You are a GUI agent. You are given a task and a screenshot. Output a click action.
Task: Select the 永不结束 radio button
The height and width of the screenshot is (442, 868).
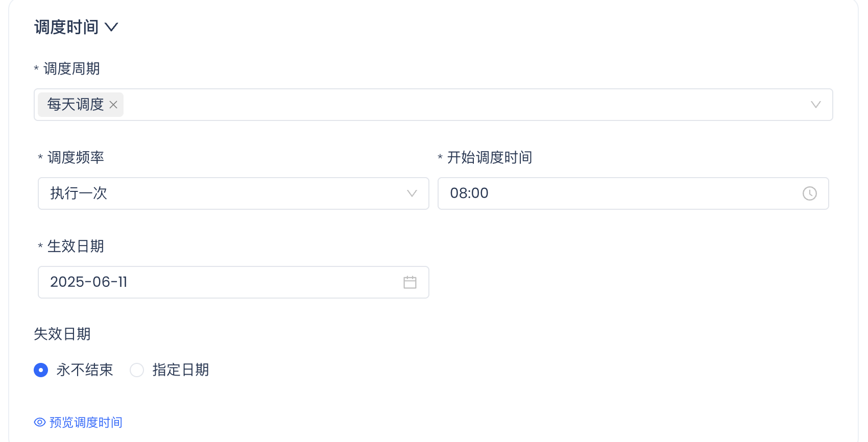[41, 370]
